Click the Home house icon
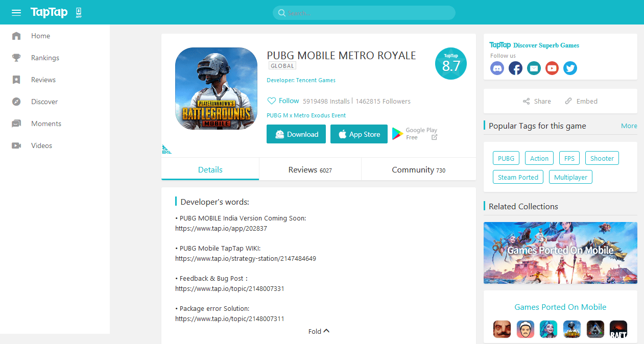 click(x=16, y=36)
